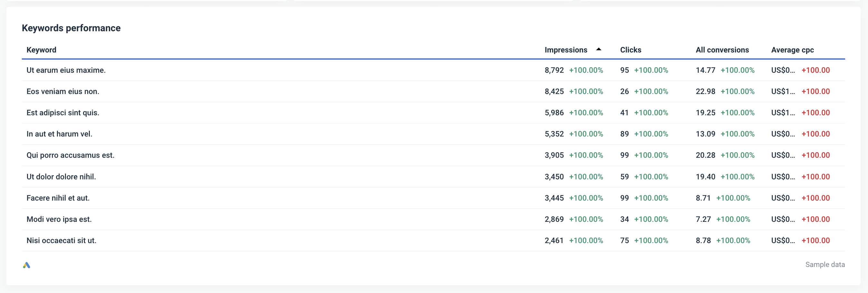Click clicks value 26
The height and width of the screenshot is (293, 868).
[x=624, y=91]
